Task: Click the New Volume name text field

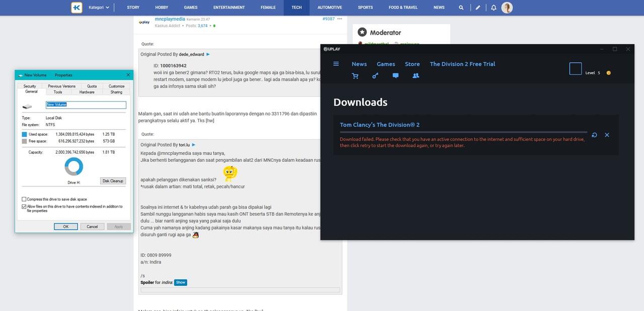Action: click(x=86, y=105)
